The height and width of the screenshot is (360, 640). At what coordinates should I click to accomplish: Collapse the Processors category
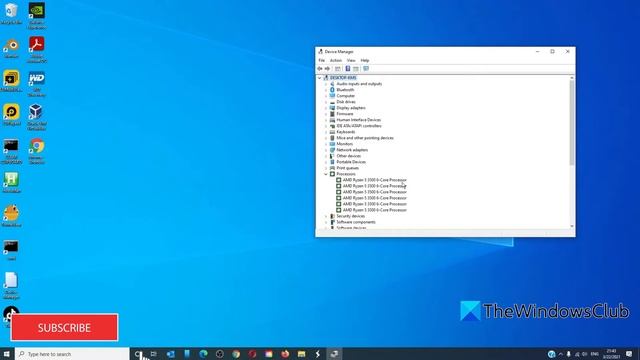(x=326, y=174)
